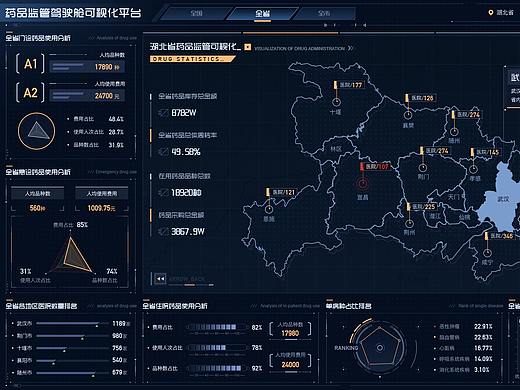Image resolution: width=520 pixels, height=390 pixels.
Task: Click the 1009.75元 value
Action: (102, 208)
